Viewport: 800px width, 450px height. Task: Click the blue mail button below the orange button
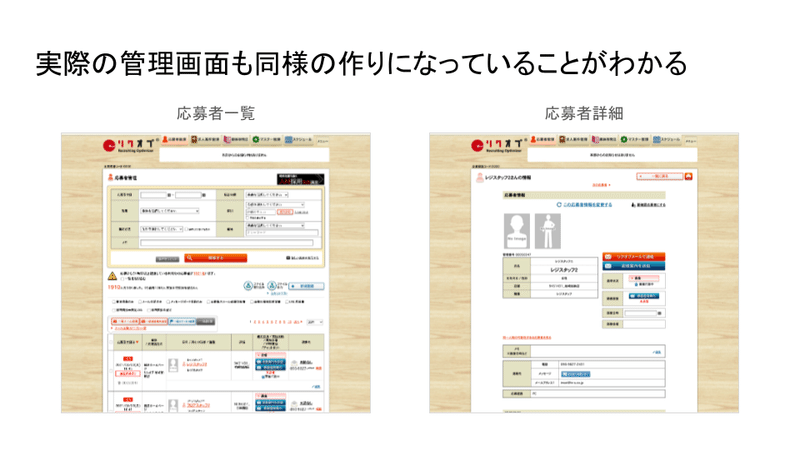[x=634, y=266]
